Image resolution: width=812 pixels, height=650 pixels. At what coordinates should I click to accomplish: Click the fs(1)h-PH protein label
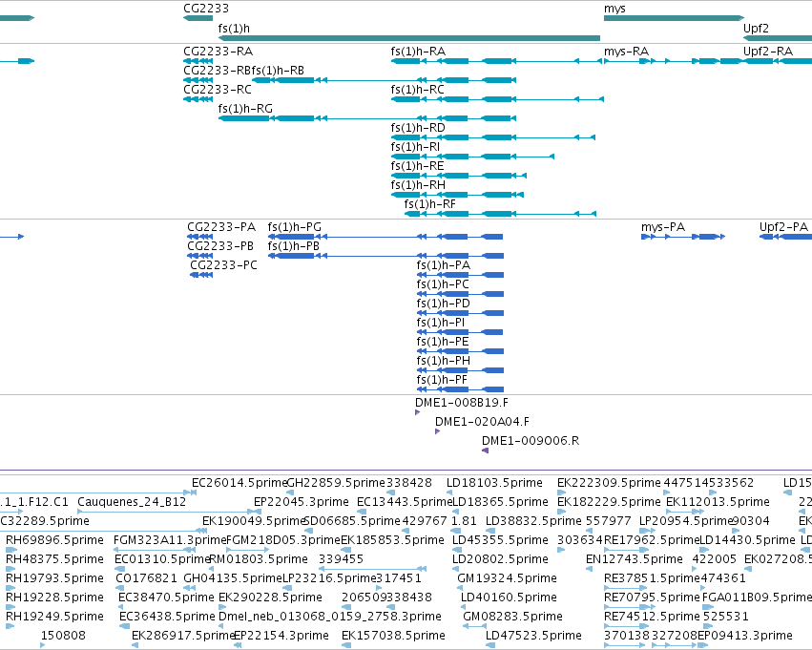pos(444,361)
